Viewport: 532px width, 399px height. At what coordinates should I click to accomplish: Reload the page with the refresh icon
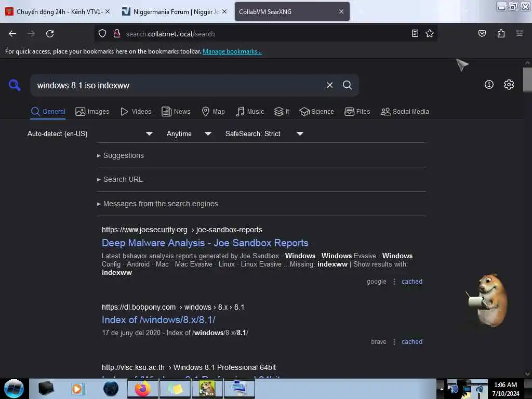coord(50,34)
